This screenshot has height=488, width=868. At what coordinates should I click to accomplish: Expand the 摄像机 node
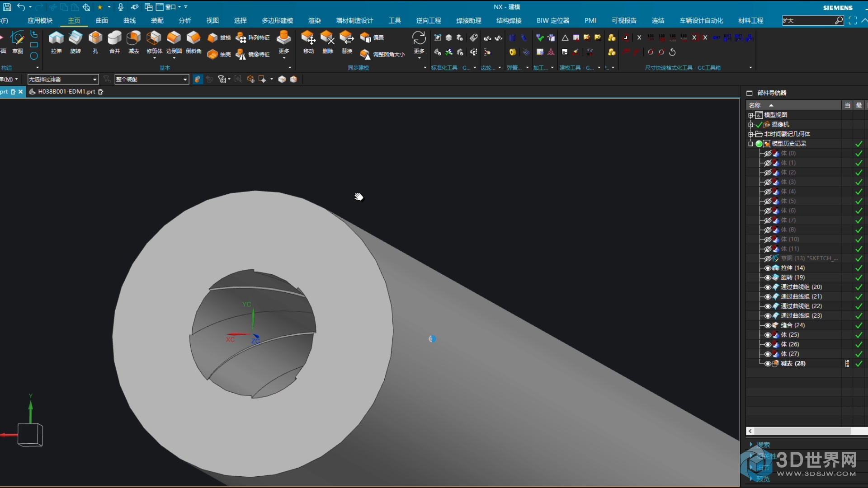point(750,125)
